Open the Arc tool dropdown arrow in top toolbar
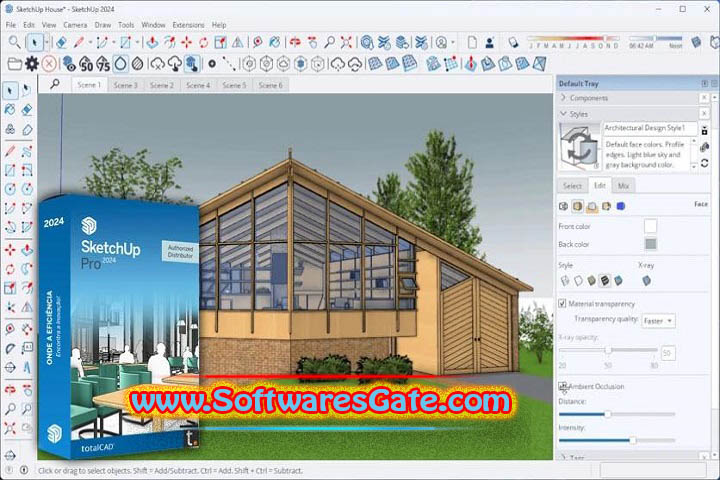Viewport: 720px width, 480px height. coord(113,43)
